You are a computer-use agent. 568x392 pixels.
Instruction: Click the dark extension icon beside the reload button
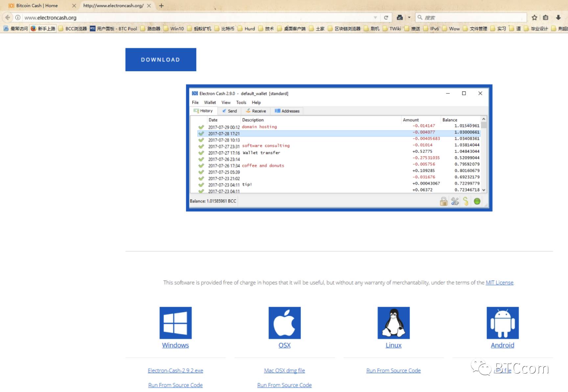tap(400, 17)
